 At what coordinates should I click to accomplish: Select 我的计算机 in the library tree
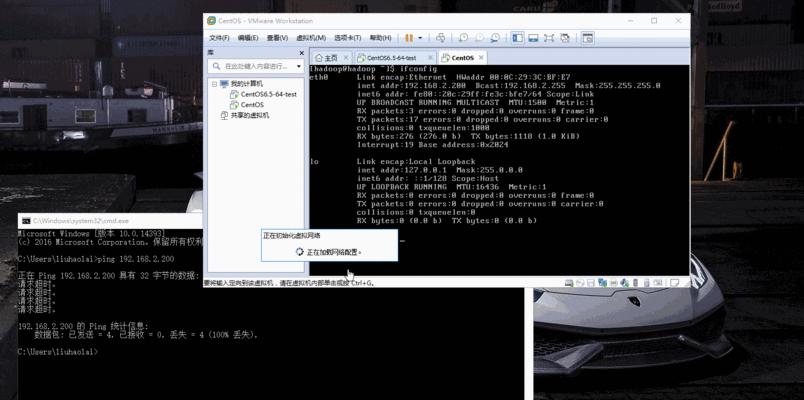[247, 84]
